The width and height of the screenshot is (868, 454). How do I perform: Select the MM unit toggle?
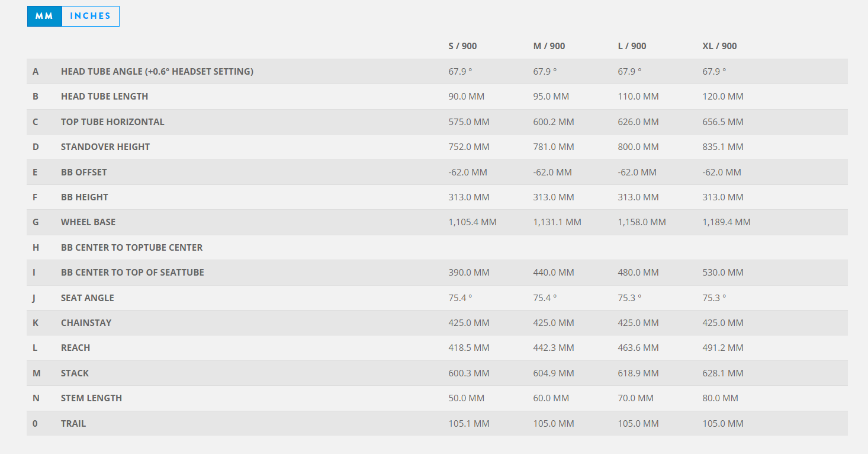point(44,16)
